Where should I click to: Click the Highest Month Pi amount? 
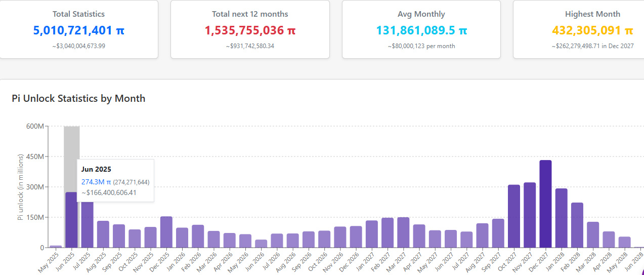click(x=592, y=30)
